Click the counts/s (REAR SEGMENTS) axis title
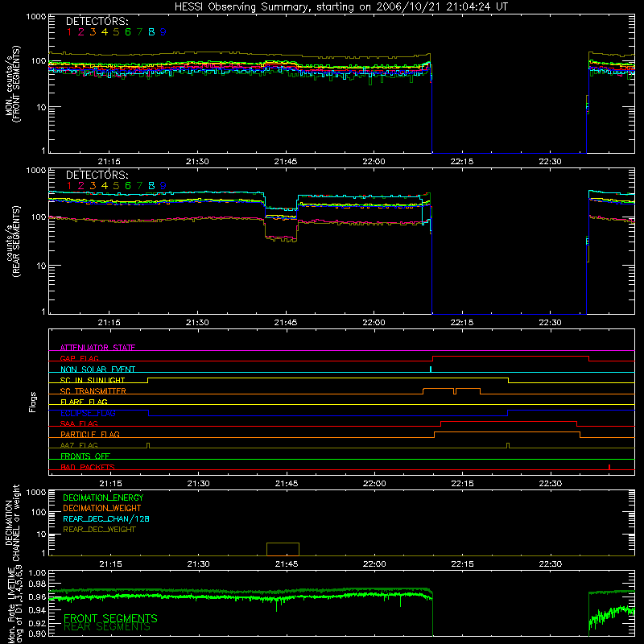This screenshot has height=644, width=644. point(13,242)
